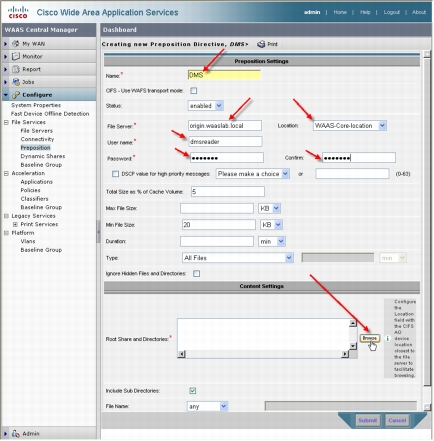
Task: Click the File Server input field
Action: [225, 126]
